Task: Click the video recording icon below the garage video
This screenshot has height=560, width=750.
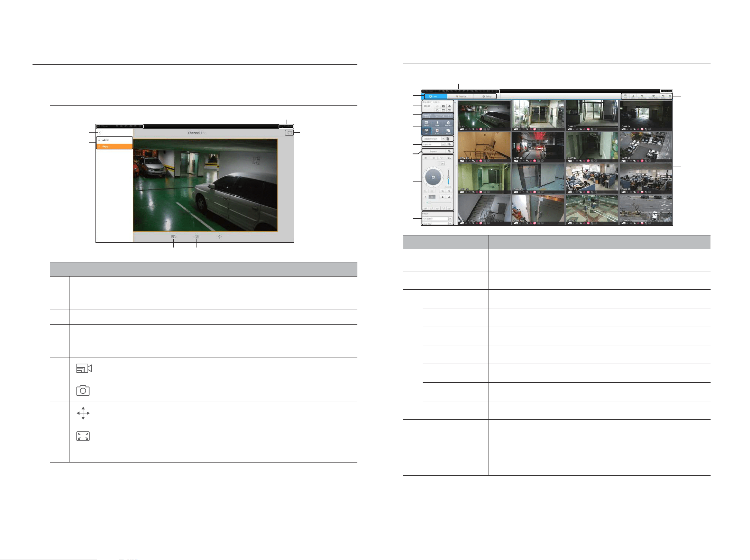Action: [174, 237]
